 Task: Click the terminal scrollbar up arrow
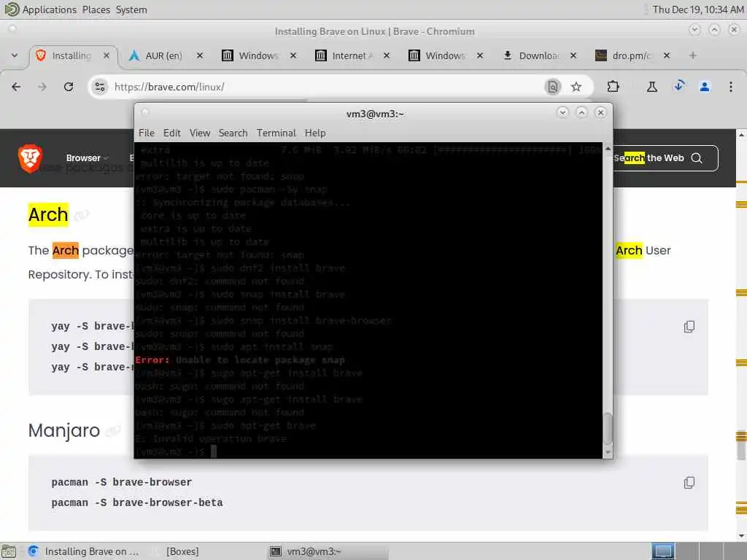pyautogui.click(x=608, y=149)
